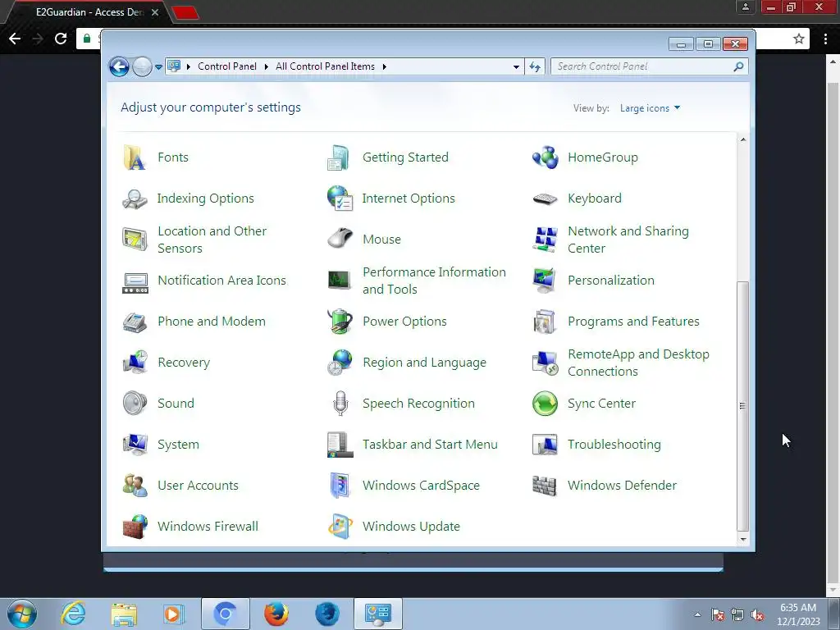
Task: Click the Control Panel vertical scrollbar thumb
Action: click(x=742, y=405)
